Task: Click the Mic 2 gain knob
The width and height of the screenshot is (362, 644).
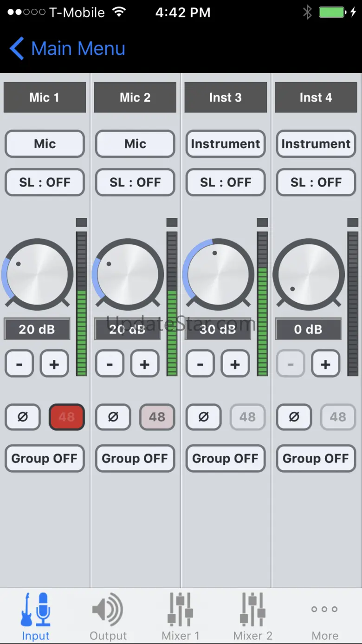Action: (128, 274)
